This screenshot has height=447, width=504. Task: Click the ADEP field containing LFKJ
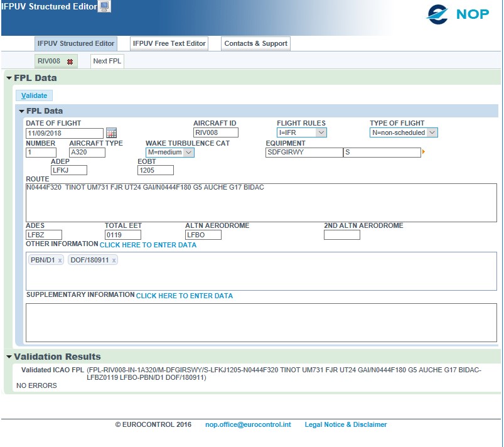coord(69,170)
